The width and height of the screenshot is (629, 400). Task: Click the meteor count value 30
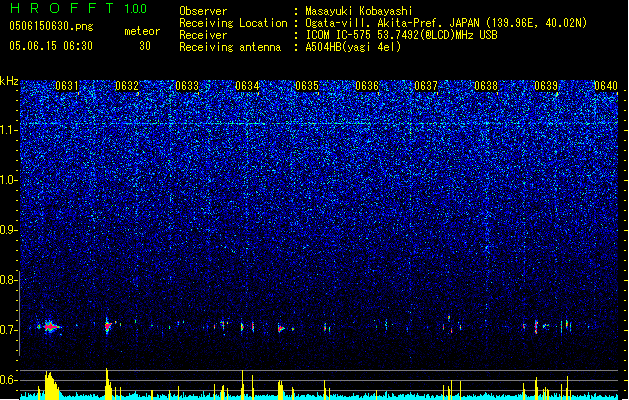145,46
